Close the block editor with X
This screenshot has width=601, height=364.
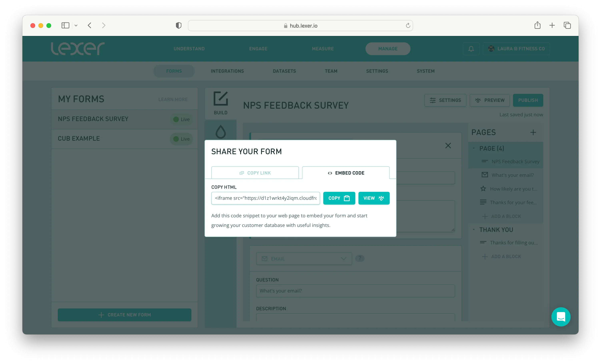click(448, 146)
